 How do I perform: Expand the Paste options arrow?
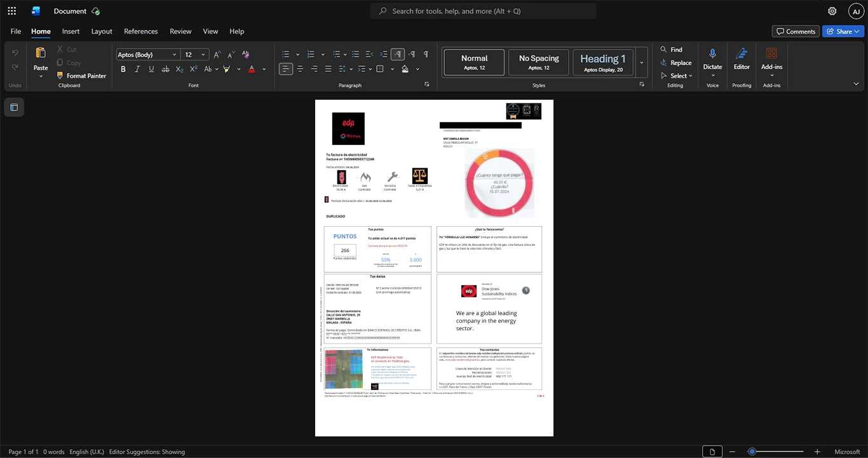(41, 76)
